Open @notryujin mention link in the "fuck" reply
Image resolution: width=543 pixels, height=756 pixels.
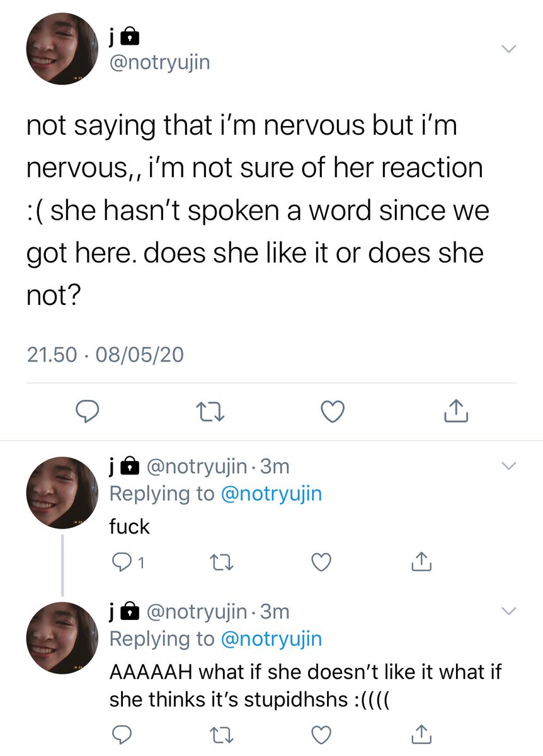(x=271, y=494)
